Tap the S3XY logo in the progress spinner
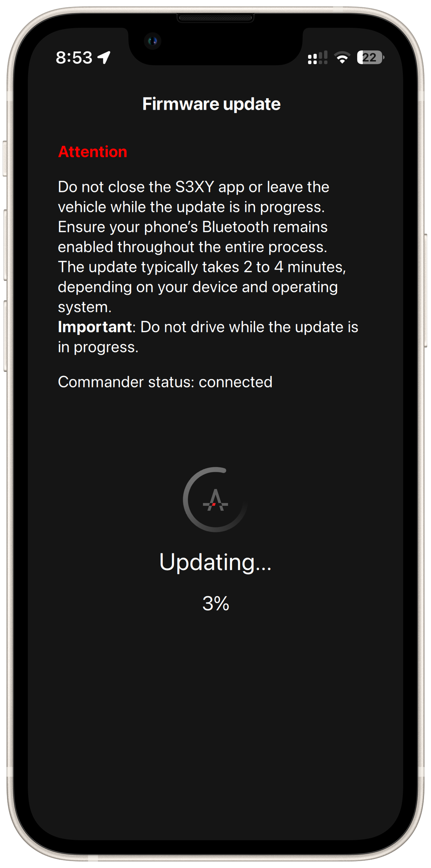The image size is (431, 868). pyautogui.click(x=215, y=500)
